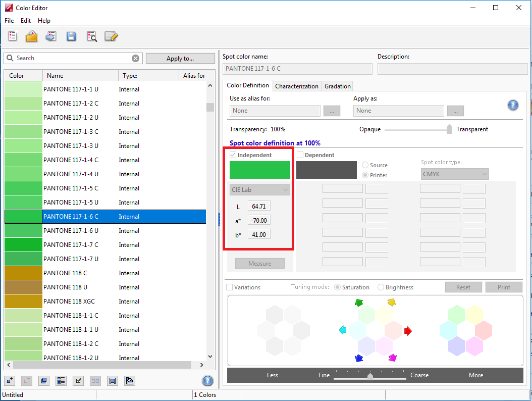The height and width of the screenshot is (401, 532).
Task: Click the Apply to... button
Action: pos(181,59)
